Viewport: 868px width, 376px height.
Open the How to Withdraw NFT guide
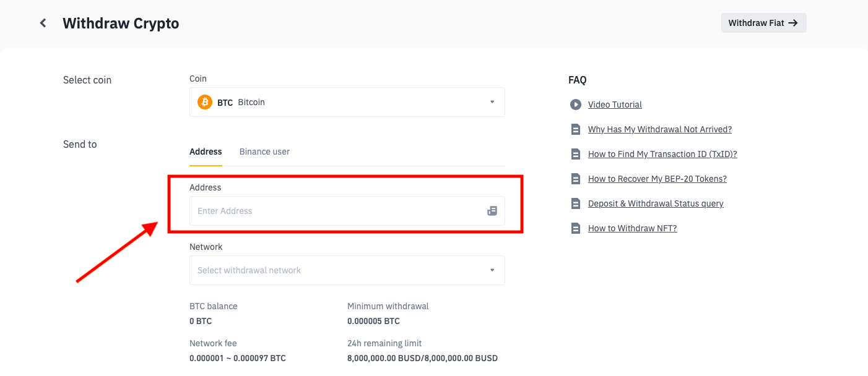pos(632,228)
